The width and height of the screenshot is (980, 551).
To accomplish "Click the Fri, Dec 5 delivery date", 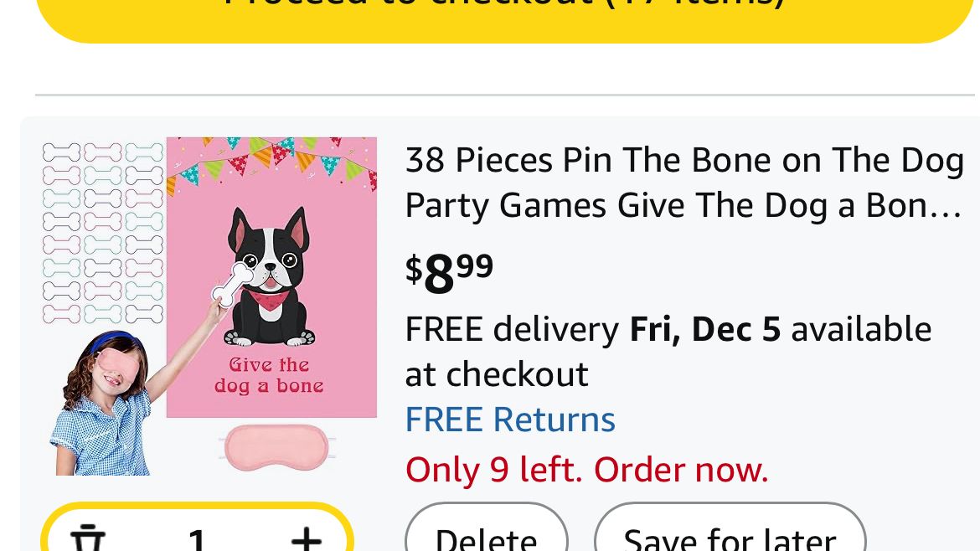I will click(705, 329).
